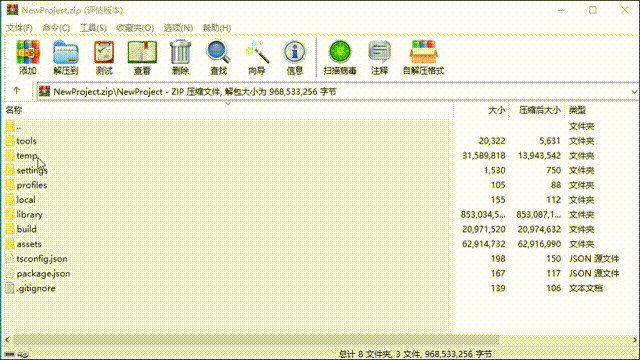
Task: Click the Delete (删除) trash icon
Action: pos(180,52)
